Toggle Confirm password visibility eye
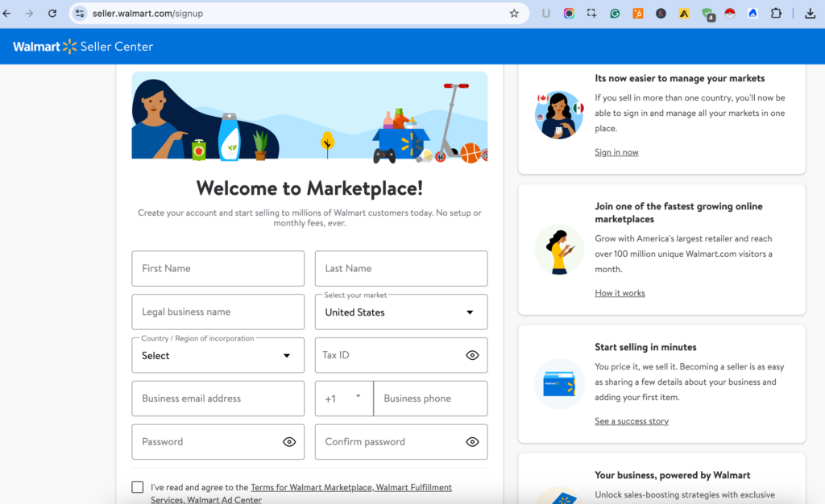825x504 pixels. (472, 442)
